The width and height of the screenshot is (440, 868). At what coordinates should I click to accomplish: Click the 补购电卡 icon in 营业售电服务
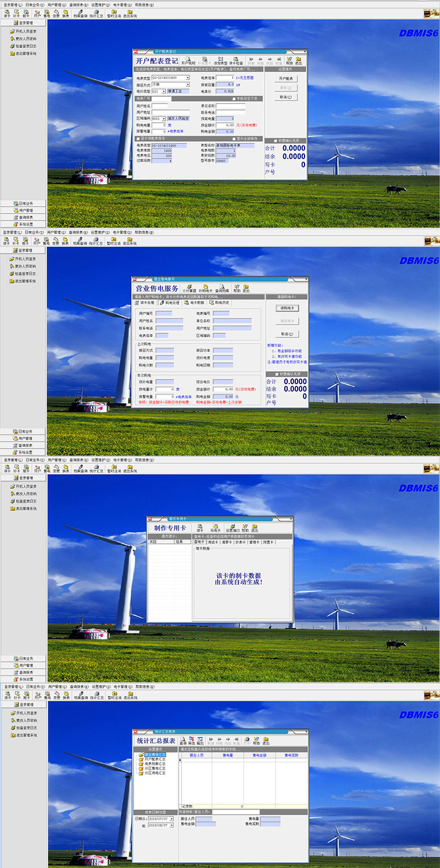pyautogui.click(x=206, y=288)
